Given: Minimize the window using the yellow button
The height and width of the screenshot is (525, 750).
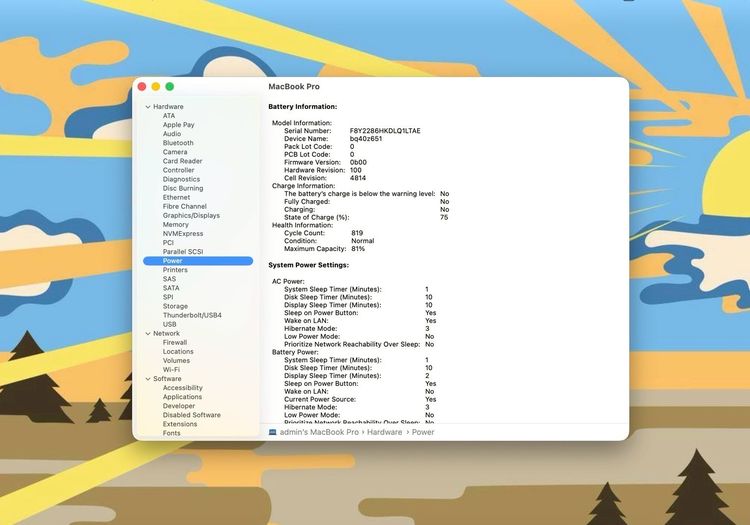Looking at the screenshot, I should (x=156, y=87).
